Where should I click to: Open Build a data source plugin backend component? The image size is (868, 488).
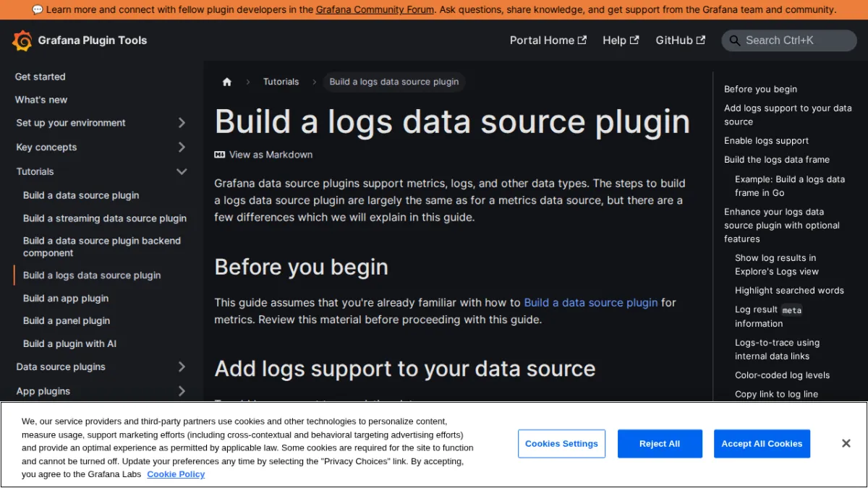point(102,247)
